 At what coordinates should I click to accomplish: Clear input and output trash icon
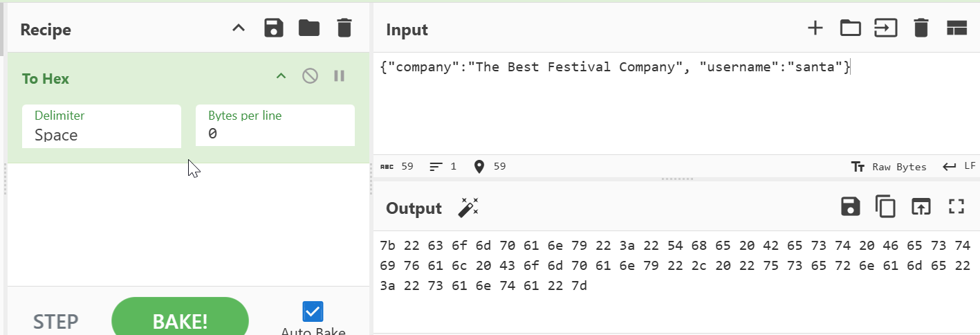coord(921,28)
